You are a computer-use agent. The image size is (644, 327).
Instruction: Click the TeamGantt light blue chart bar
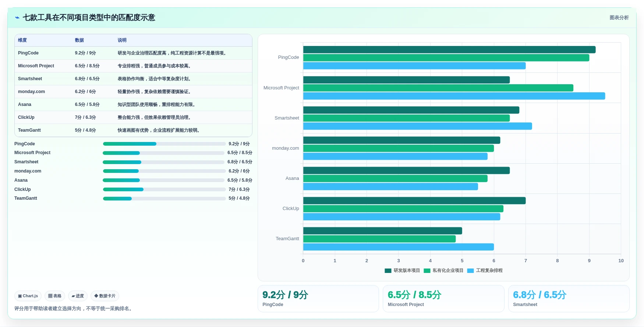pos(399,247)
